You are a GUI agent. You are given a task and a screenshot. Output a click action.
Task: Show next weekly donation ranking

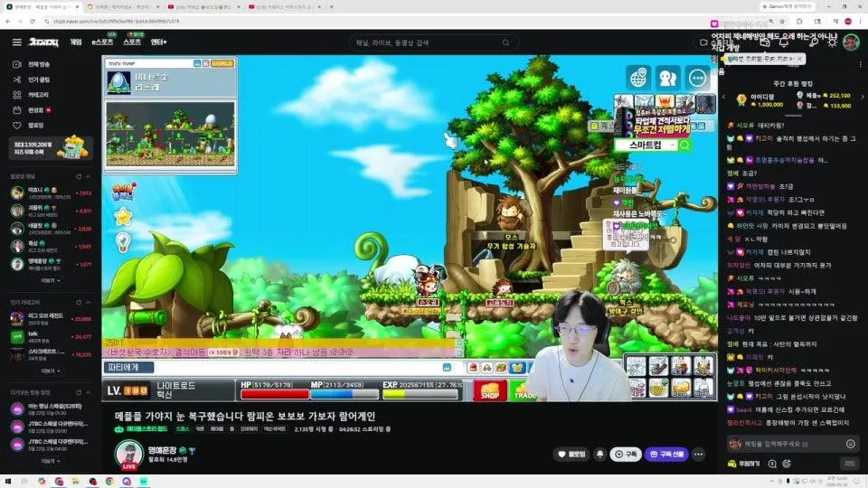click(863, 97)
